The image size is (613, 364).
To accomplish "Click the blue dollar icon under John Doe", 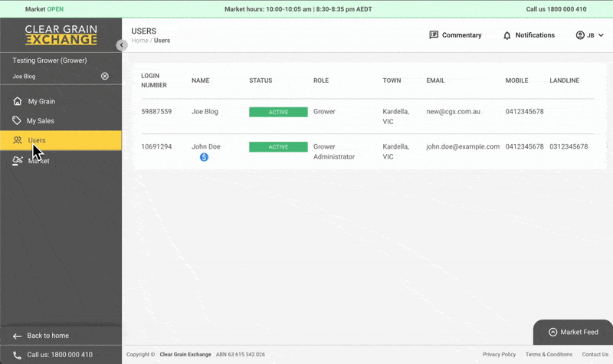I will pyautogui.click(x=204, y=157).
